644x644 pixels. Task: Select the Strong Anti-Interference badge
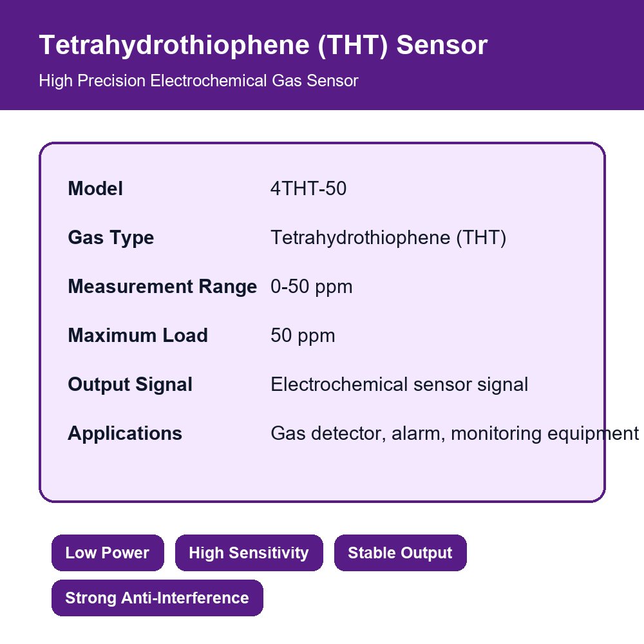tap(157, 598)
